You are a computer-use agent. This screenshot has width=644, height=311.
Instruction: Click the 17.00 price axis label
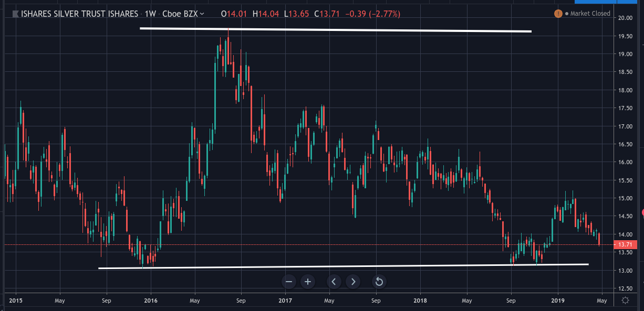[x=625, y=126]
